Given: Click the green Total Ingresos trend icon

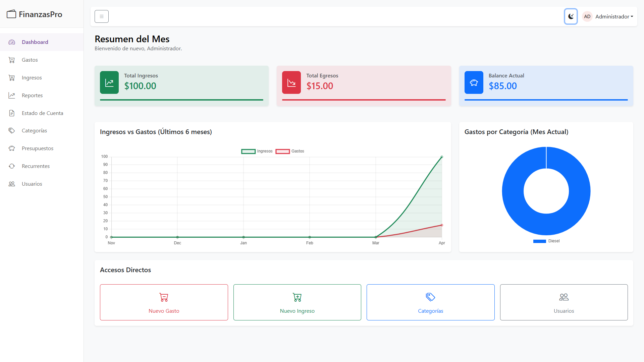Looking at the screenshot, I should pyautogui.click(x=109, y=82).
